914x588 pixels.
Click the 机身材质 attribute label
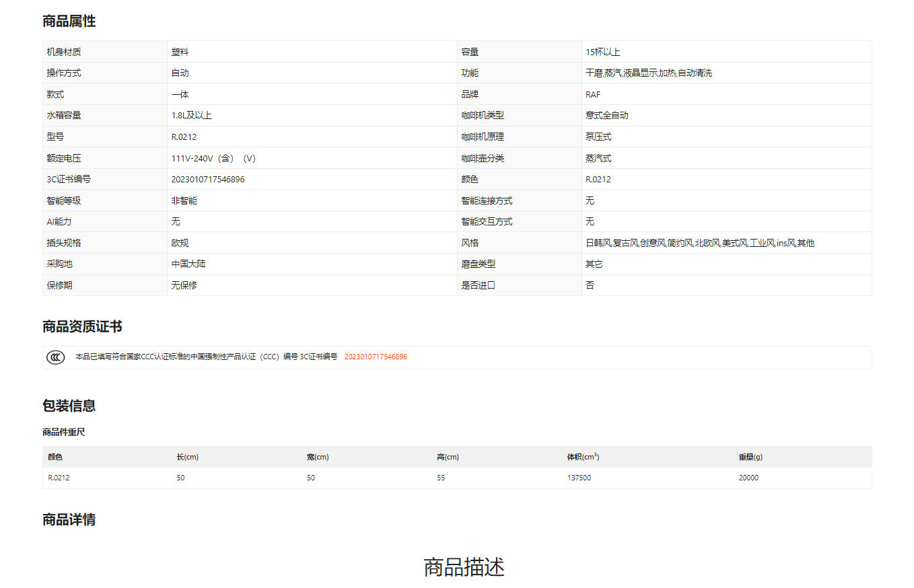point(64,52)
